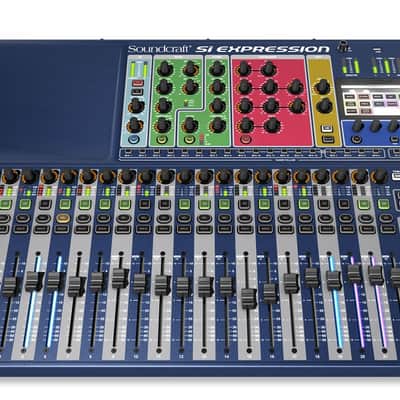Click the Soundcraft logo text
Image resolution: width=400 pixels, height=400 pixels.
(x=160, y=49)
